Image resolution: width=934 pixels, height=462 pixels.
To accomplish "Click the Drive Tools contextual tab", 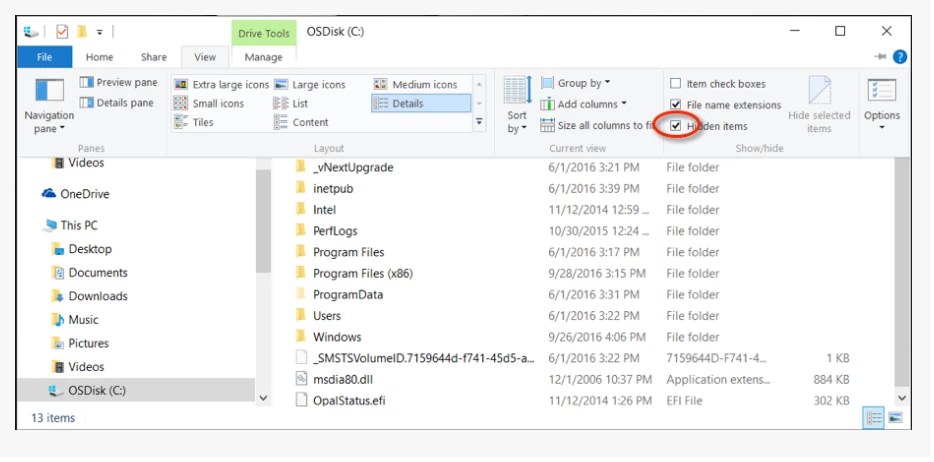I will coord(264,33).
